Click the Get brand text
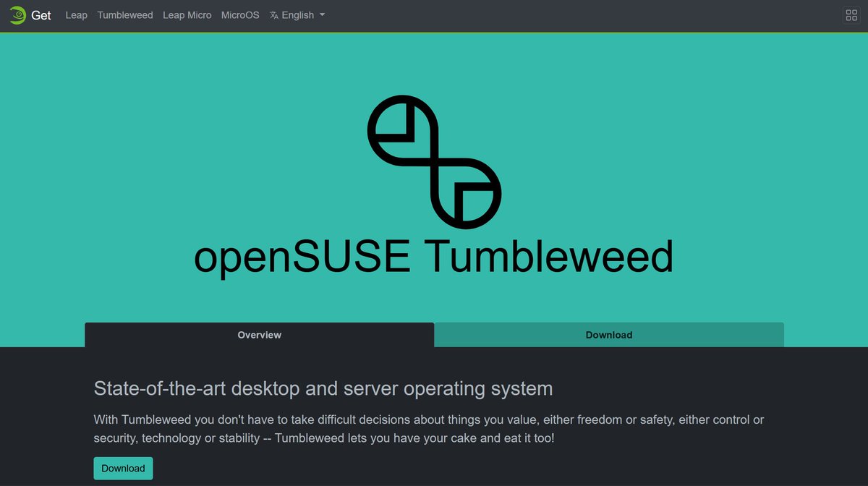Screen dimensions: 868x486 click(x=41, y=15)
